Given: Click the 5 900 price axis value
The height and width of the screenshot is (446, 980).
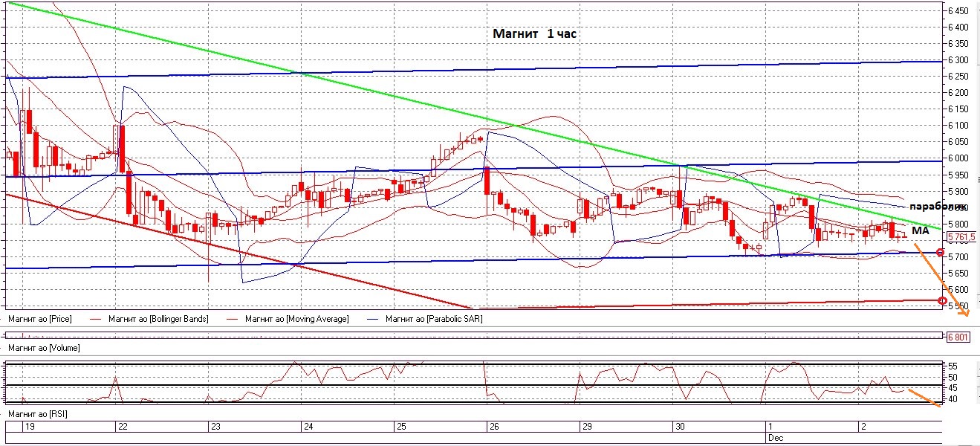Looking at the screenshot, I should click(x=958, y=191).
